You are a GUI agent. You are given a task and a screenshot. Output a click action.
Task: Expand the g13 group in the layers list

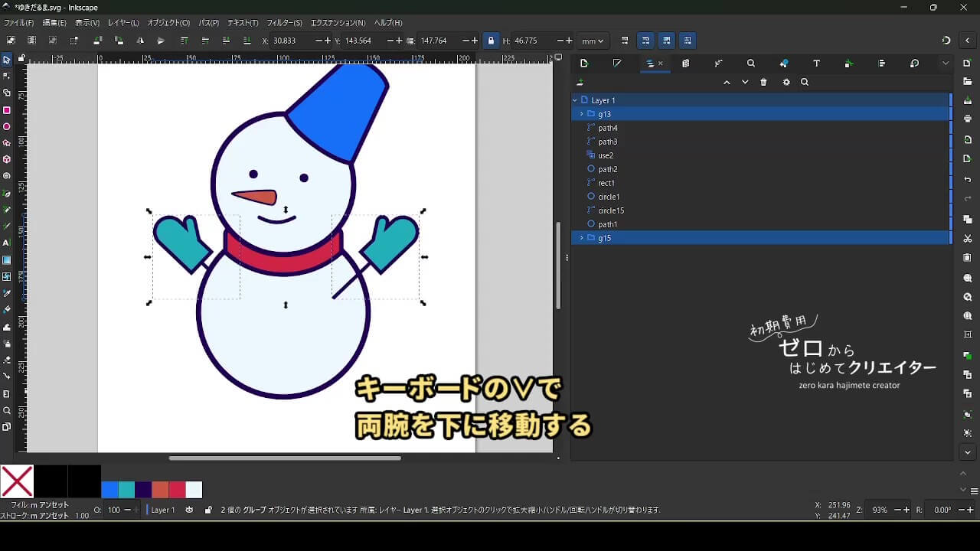point(582,114)
